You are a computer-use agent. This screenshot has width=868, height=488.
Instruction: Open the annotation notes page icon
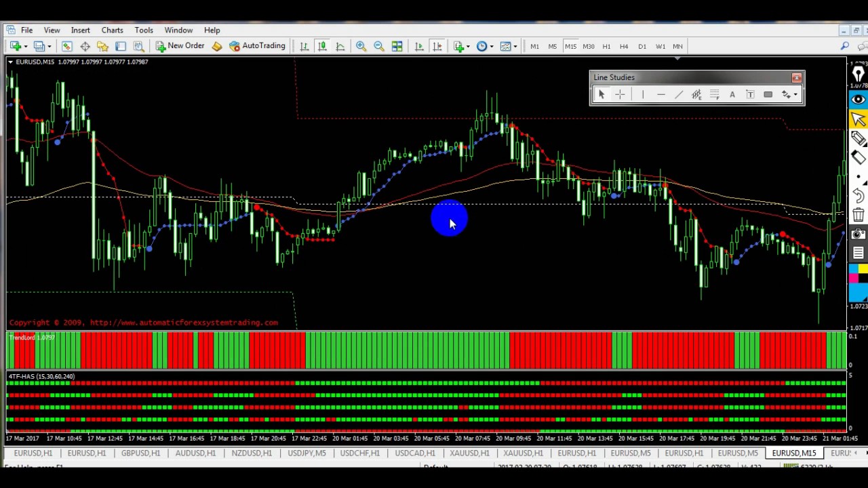click(x=858, y=253)
